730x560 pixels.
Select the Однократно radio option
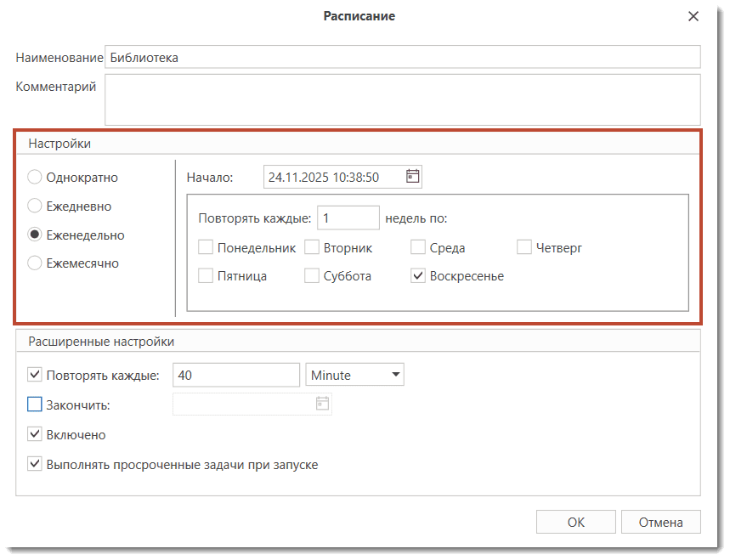pyautogui.click(x=35, y=178)
